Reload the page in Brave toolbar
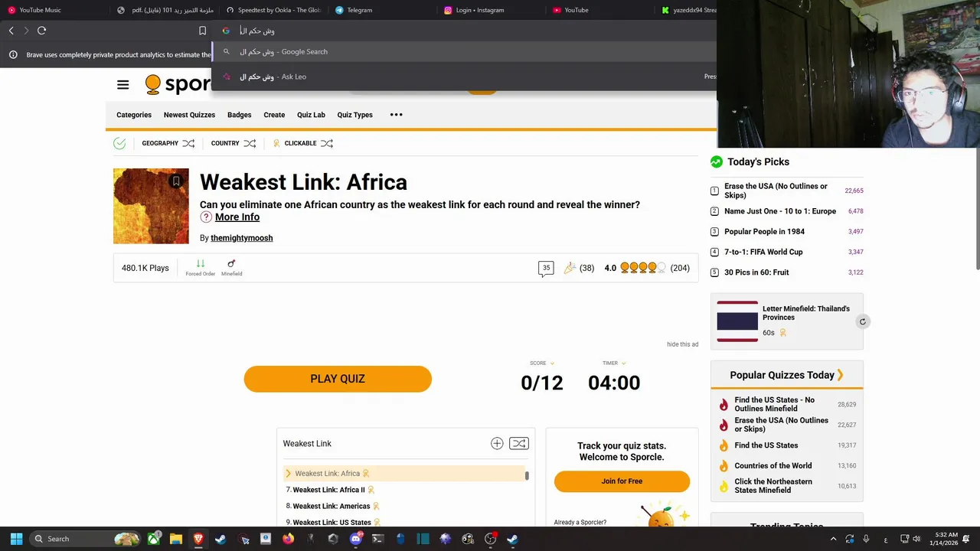The height and width of the screenshot is (551, 980). coord(41,31)
